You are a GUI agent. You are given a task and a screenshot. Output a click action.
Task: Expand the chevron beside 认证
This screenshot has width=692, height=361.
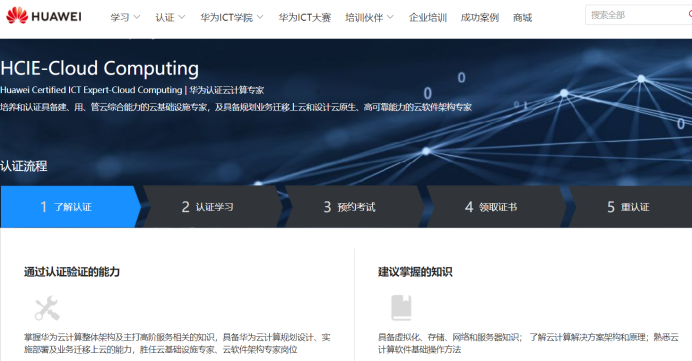(182, 17)
